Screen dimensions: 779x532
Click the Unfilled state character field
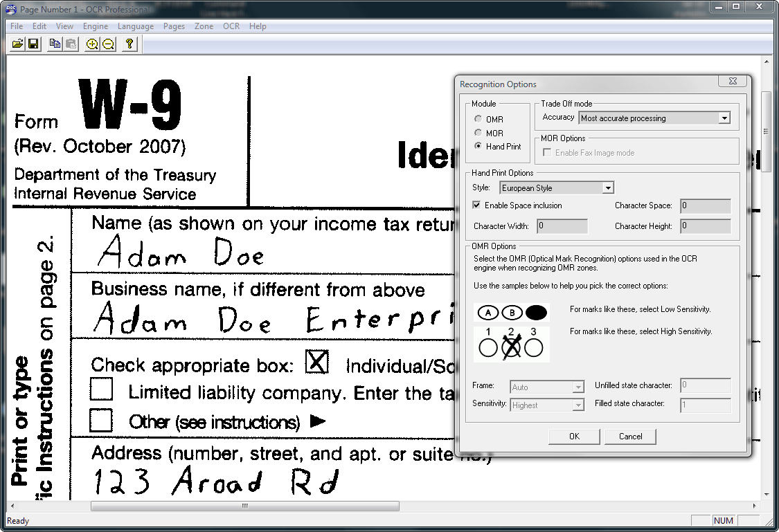click(x=706, y=385)
